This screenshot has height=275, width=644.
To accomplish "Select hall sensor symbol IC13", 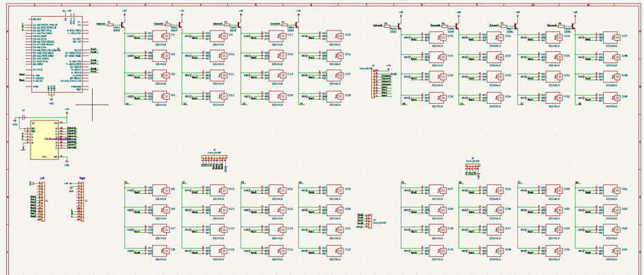I will coord(218,190).
